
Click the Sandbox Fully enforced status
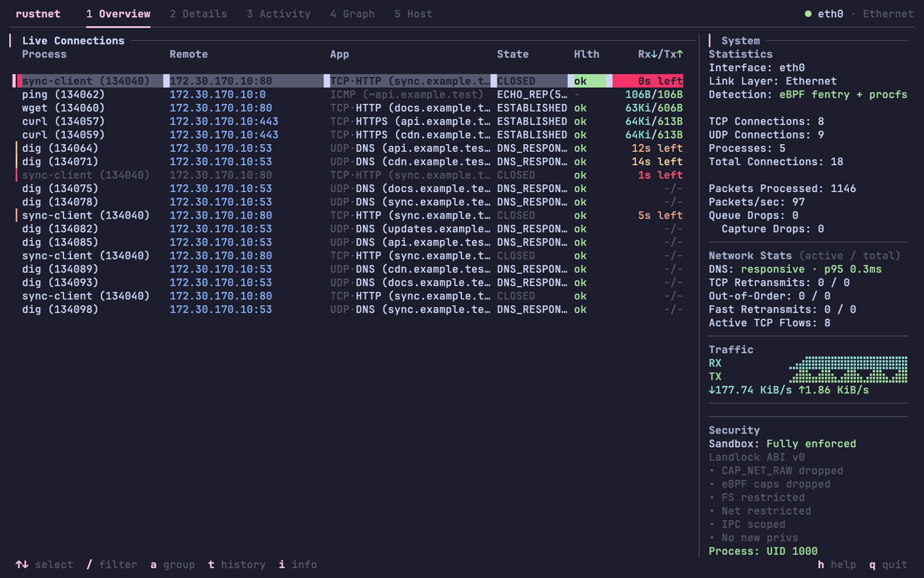[x=783, y=444]
